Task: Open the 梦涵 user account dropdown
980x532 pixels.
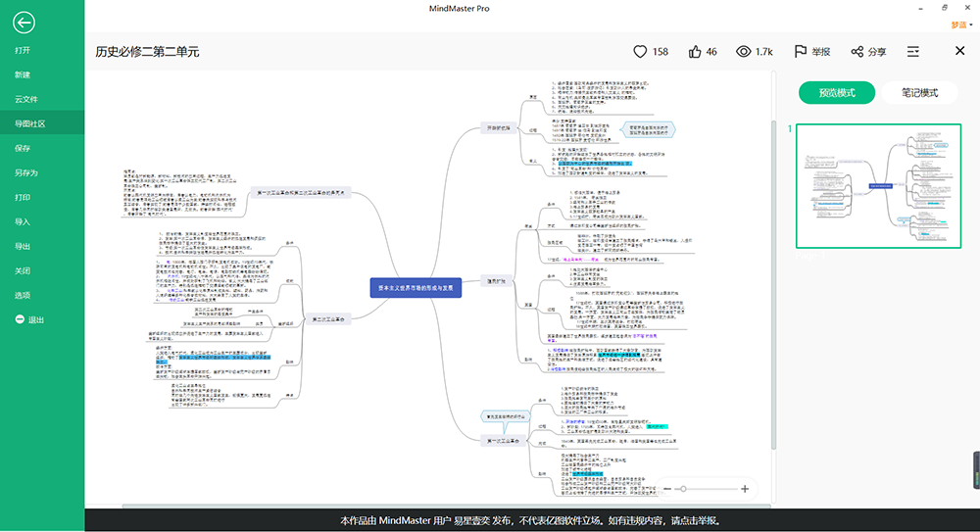Action: [x=962, y=25]
